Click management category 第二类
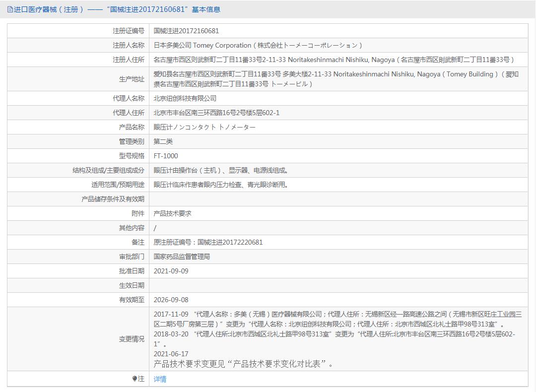Image resolution: width=537 pixels, height=392 pixels. click(x=163, y=141)
